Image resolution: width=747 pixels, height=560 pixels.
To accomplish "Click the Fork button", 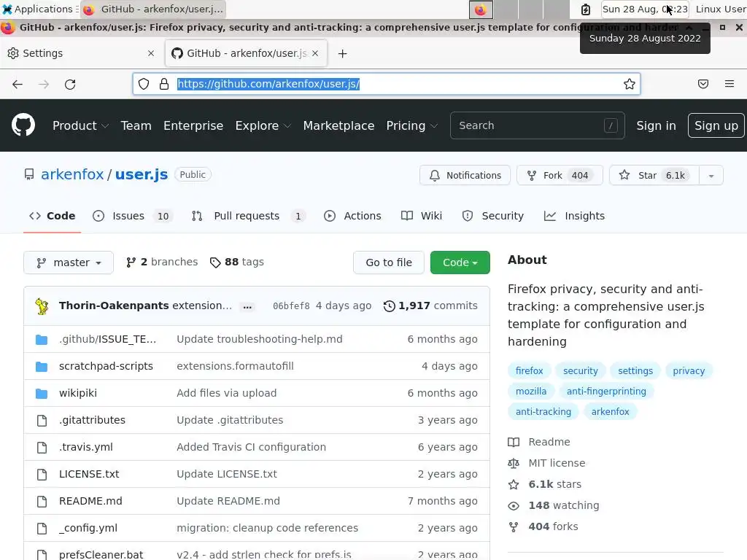I will tap(560, 175).
